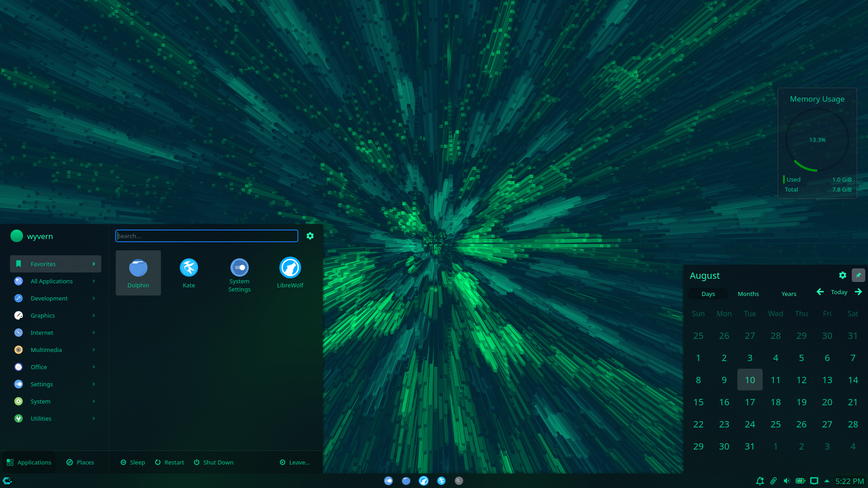Click the menu configuration gear beside search
This screenshot has height=488, width=868.
coord(310,235)
